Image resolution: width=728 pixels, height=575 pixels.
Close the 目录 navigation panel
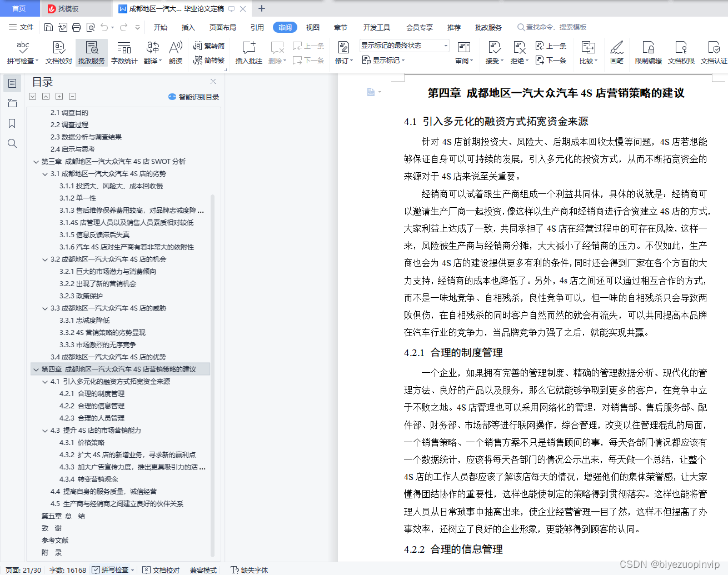click(x=213, y=81)
